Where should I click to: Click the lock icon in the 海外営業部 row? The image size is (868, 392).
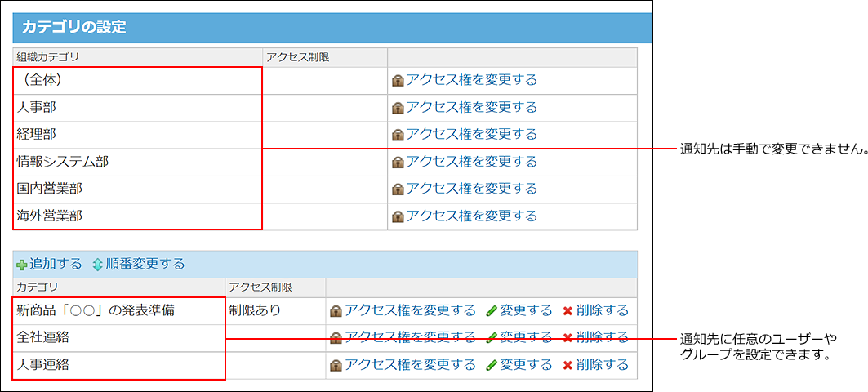398,217
